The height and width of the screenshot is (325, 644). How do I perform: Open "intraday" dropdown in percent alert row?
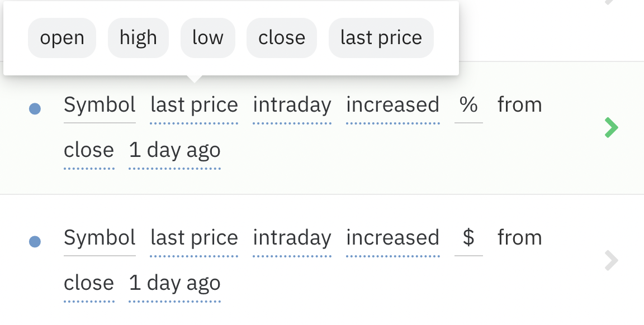(292, 105)
